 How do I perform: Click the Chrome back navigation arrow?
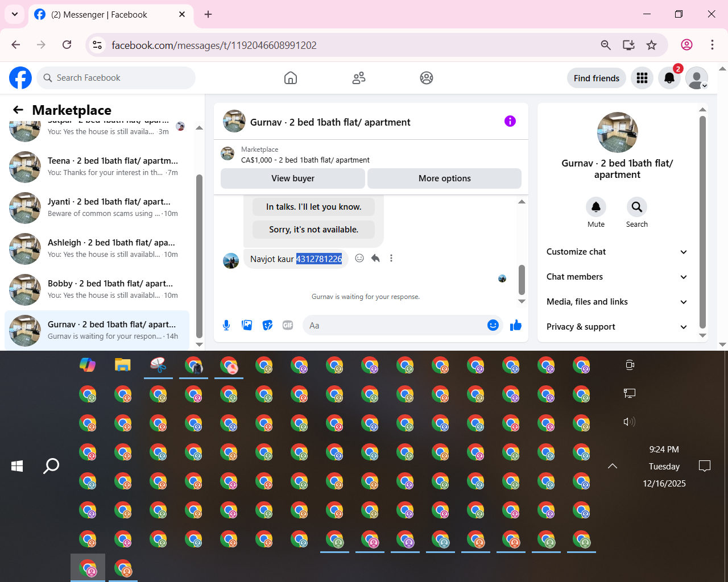pos(16,45)
